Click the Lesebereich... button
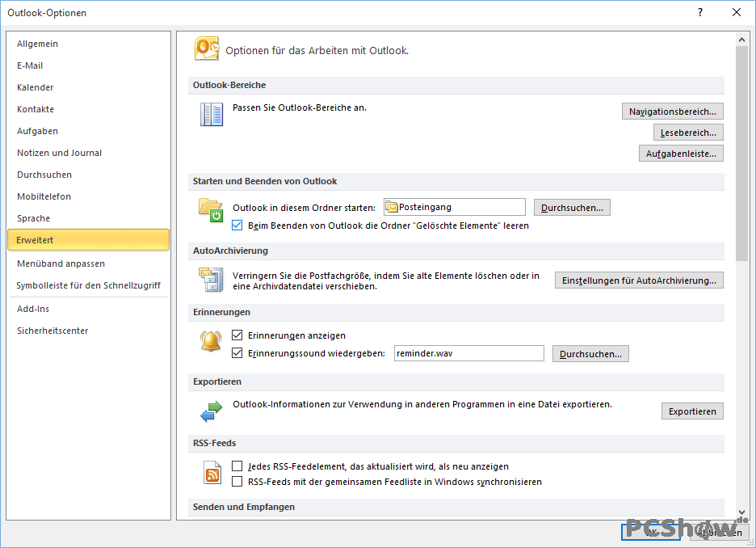756x548 pixels. 688,133
